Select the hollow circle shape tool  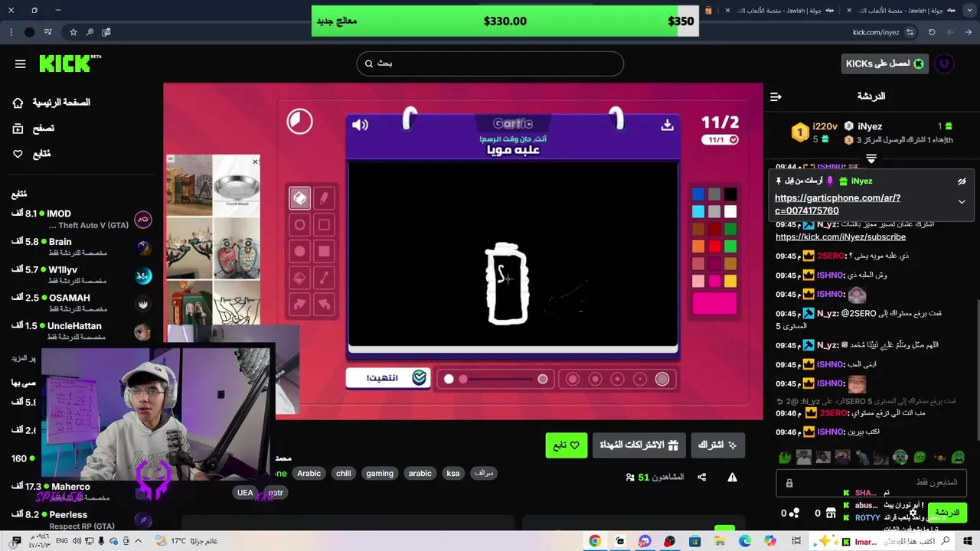coord(299,225)
